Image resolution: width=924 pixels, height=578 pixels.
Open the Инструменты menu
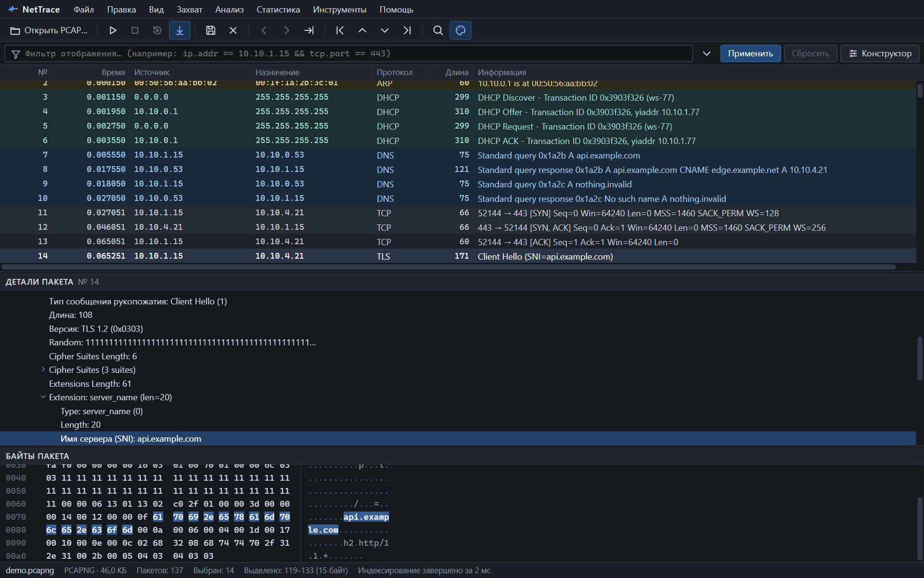[340, 10]
